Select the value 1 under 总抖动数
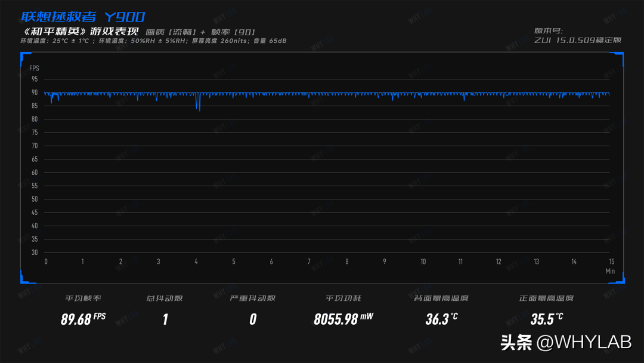Screen dimensions: 644x363 165,319
